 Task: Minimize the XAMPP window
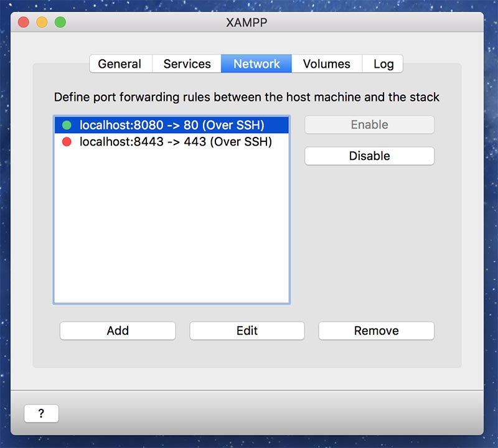click(x=42, y=22)
